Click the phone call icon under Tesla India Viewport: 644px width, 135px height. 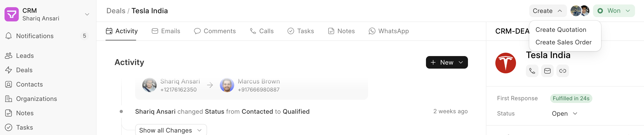(532, 71)
